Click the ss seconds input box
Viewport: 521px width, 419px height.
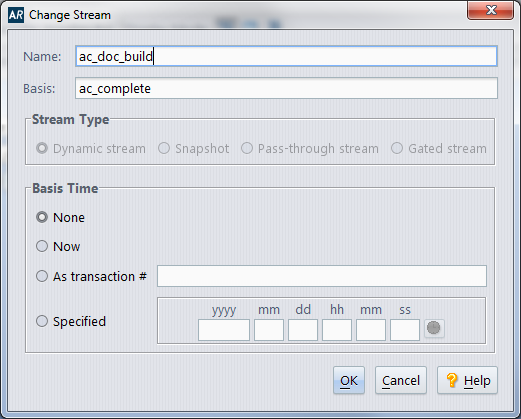(x=405, y=330)
